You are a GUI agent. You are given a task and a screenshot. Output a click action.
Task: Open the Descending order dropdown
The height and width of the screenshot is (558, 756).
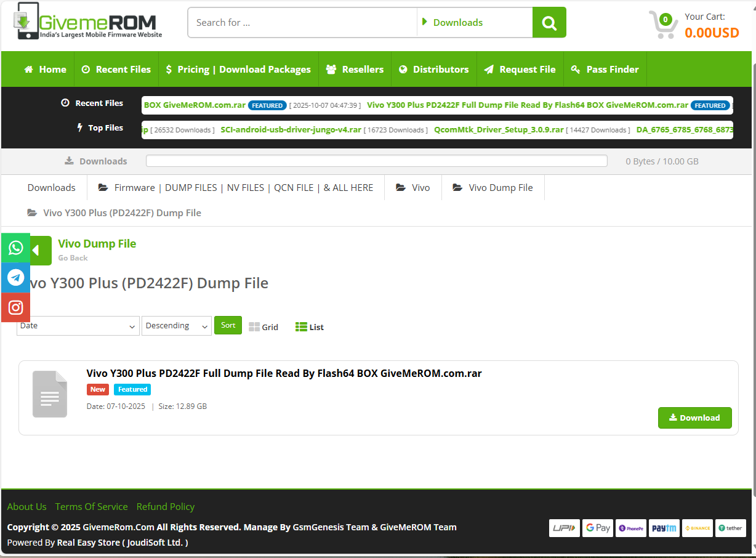pyautogui.click(x=177, y=326)
